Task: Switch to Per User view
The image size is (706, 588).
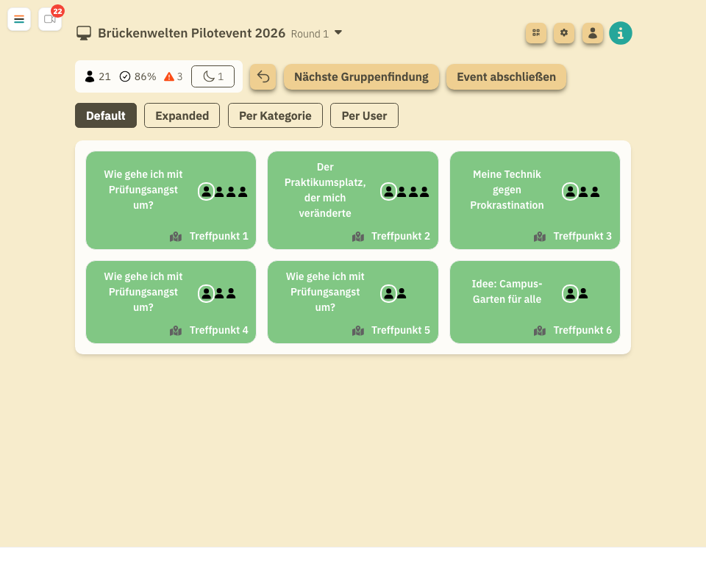Action: click(364, 115)
